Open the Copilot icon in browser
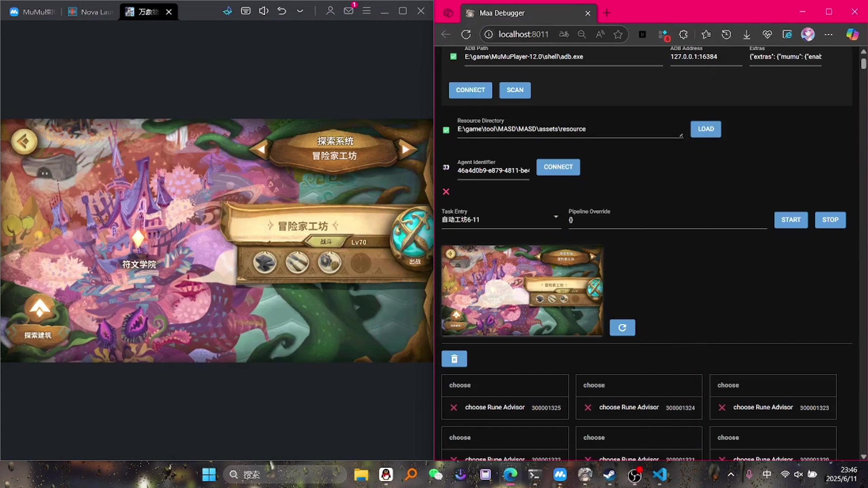The width and height of the screenshot is (868, 488). 852,34
